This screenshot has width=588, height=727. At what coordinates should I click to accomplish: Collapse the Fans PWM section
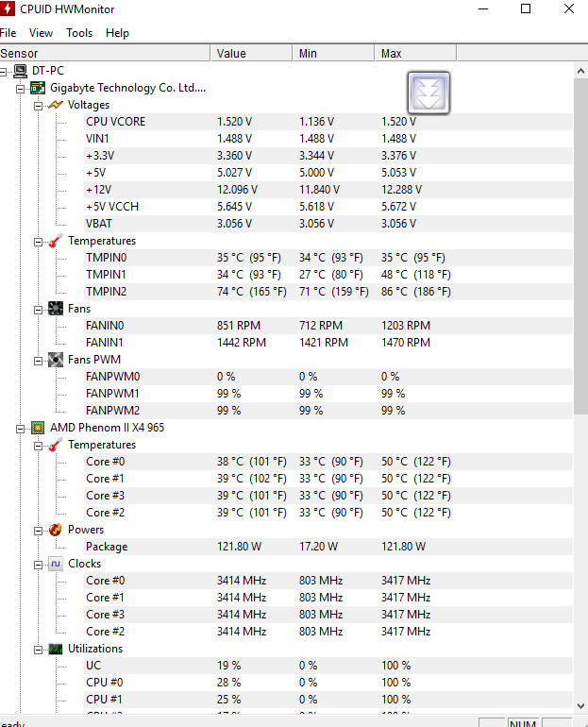coord(39,360)
